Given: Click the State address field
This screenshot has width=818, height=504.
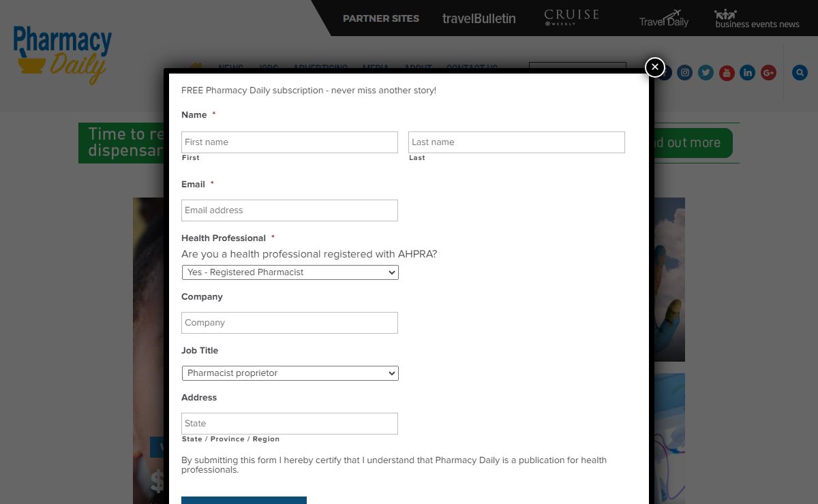Looking at the screenshot, I should pyautogui.click(x=289, y=424).
